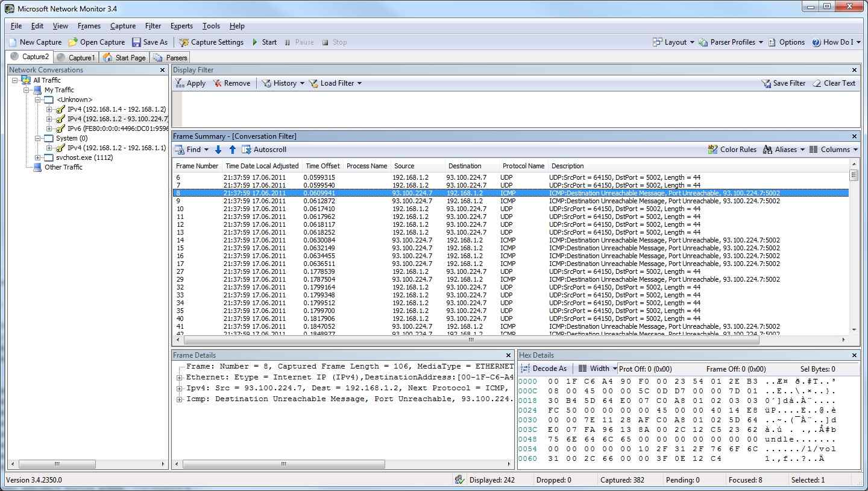The image size is (868, 491).
Task: Open Layout dropdown
Action: point(674,42)
